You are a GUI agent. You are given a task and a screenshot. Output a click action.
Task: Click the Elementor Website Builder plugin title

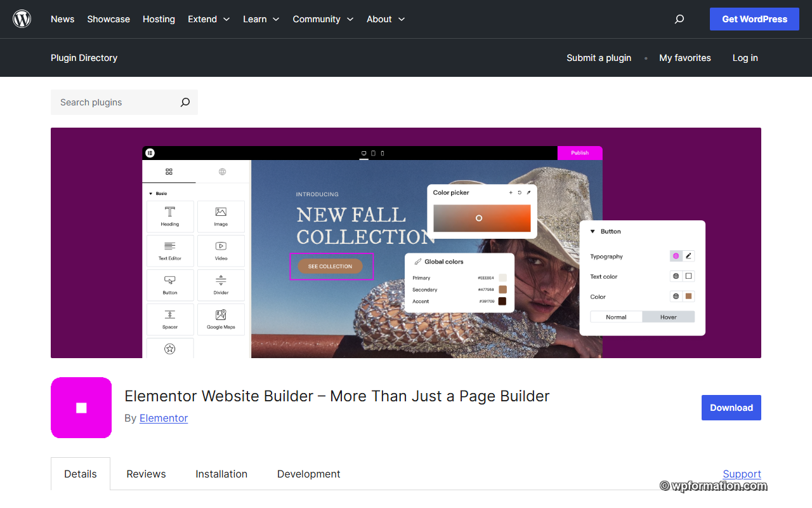point(337,396)
